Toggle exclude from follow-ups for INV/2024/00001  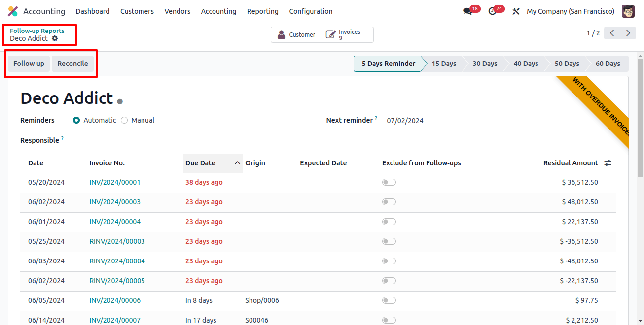389,182
